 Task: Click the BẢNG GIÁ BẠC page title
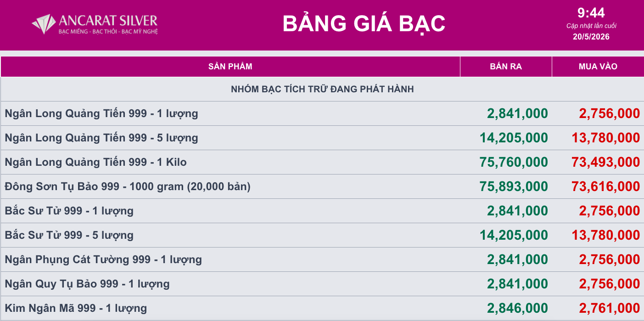(364, 23)
